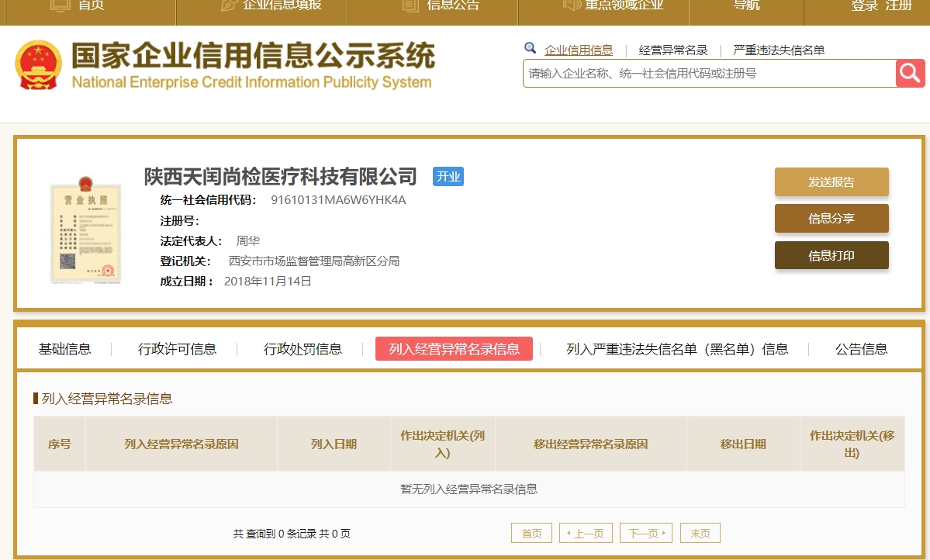
Task: Click the small magnifier icon beside 企业信用信息
Action: pos(531,48)
